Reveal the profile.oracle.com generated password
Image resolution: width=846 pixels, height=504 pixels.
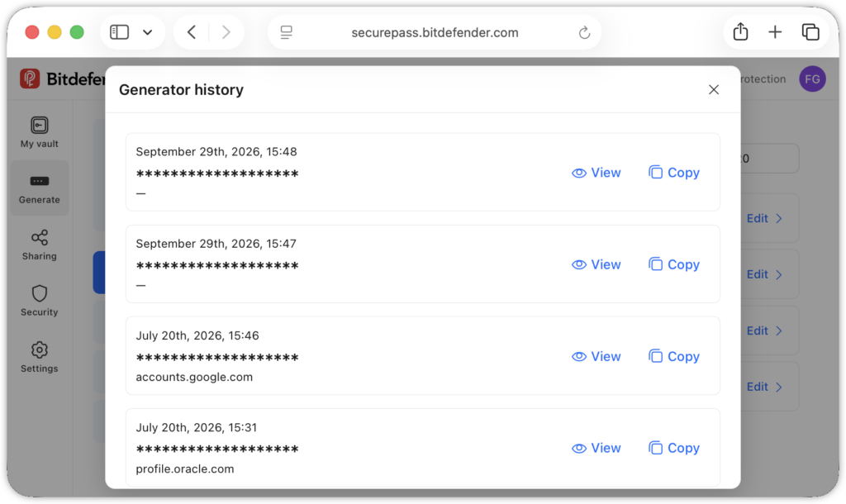(596, 448)
